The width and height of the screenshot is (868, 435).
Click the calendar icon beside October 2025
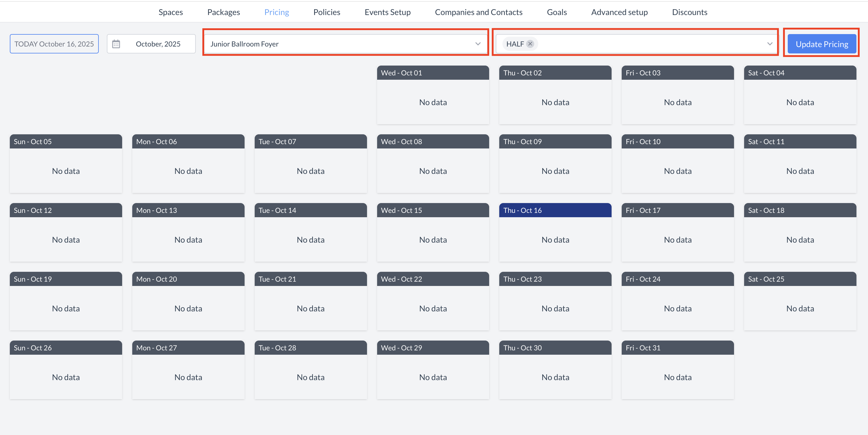click(x=116, y=43)
